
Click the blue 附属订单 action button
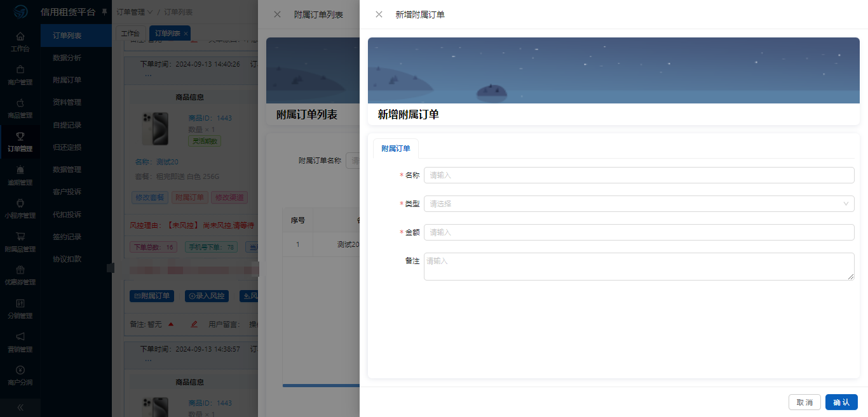point(152,296)
